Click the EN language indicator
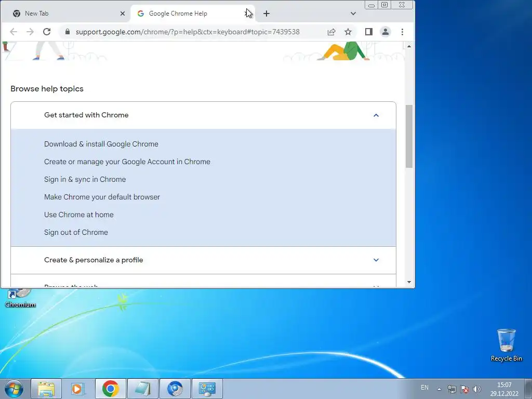532x399 pixels. pyautogui.click(x=424, y=388)
